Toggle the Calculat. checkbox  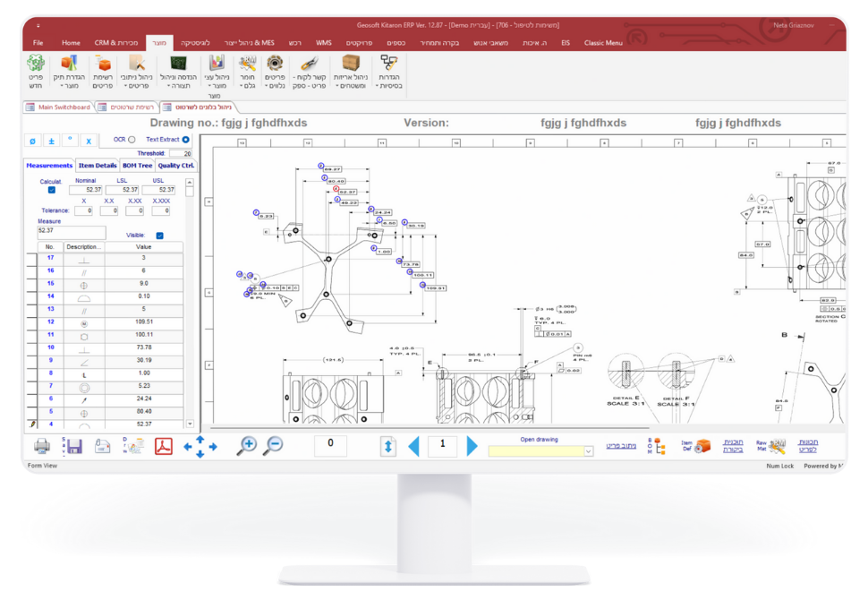[52, 190]
